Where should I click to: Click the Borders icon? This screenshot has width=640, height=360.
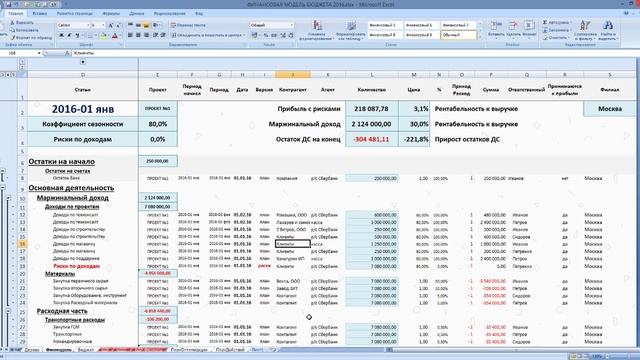pos(90,36)
